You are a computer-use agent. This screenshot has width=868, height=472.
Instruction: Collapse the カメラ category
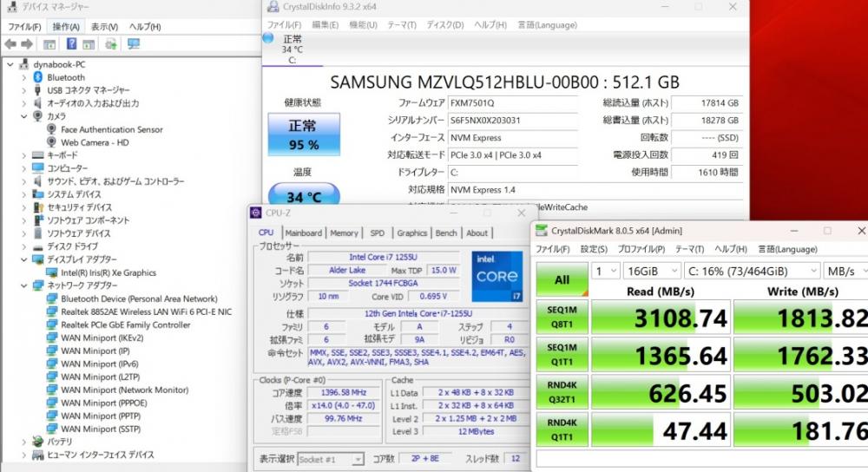pos(23,116)
